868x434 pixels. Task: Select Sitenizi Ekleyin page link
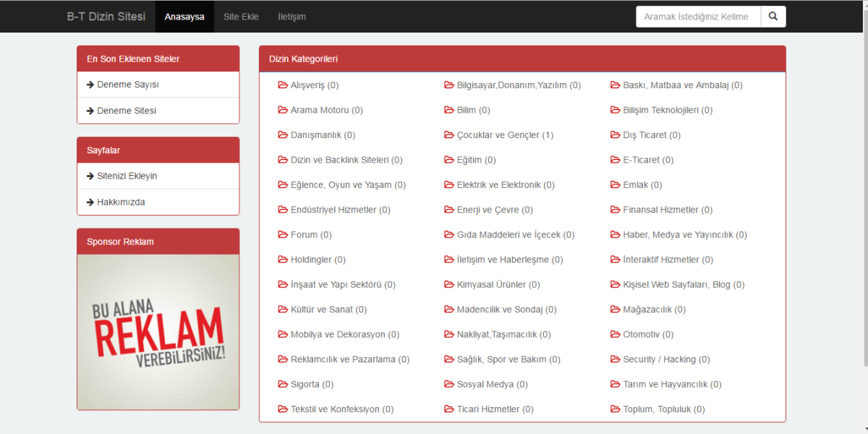pos(127,176)
